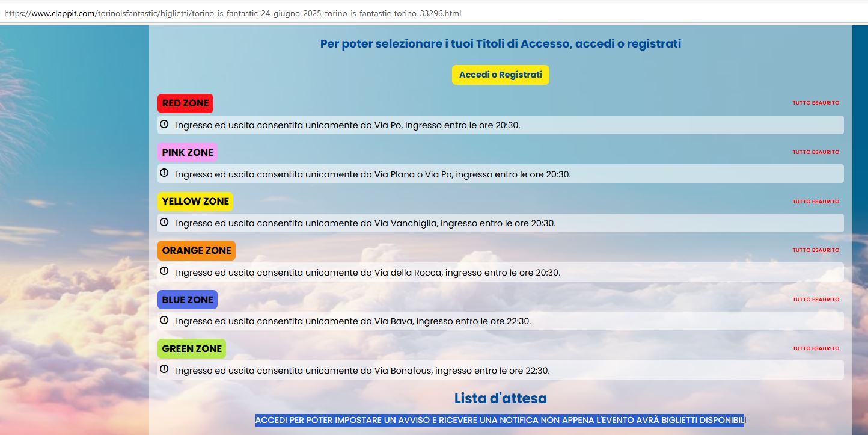Choose the GREEN ZONE badge

click(192, 348)
